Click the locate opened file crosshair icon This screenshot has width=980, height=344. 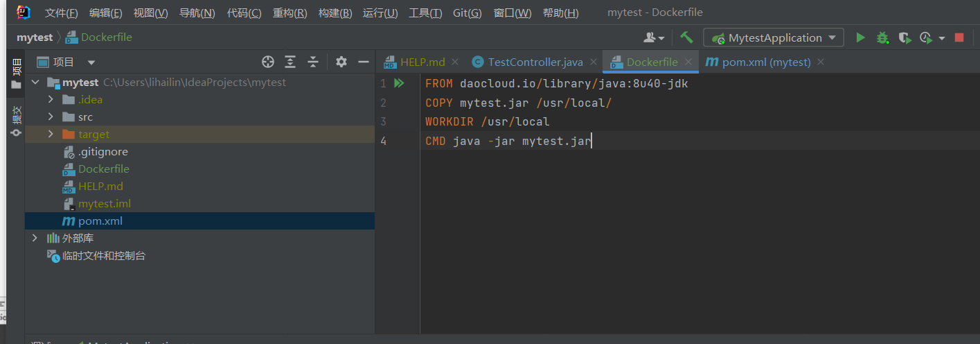268,62
